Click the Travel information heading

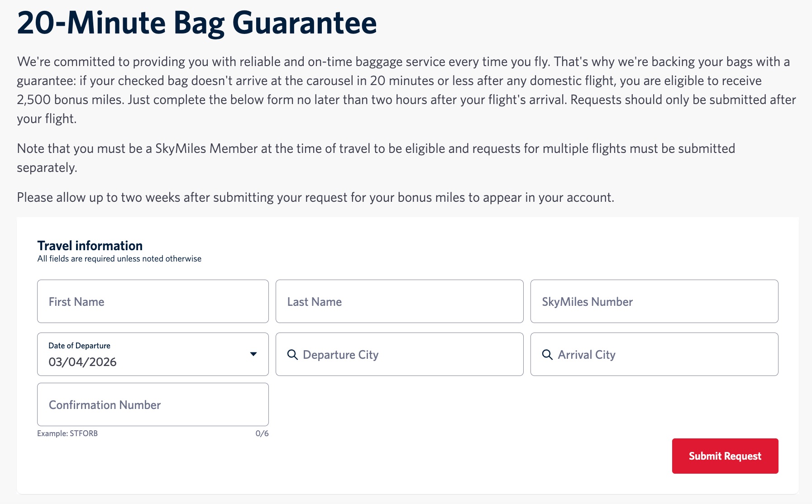point(90,245)
